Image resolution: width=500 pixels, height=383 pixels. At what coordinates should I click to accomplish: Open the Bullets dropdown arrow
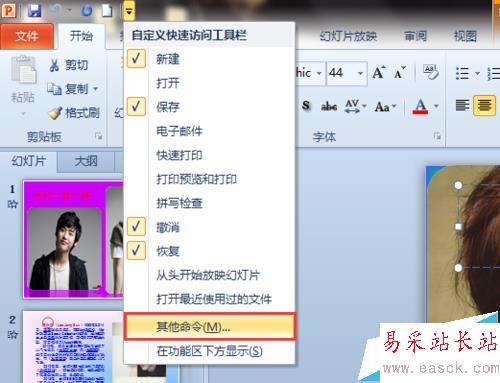coord(477,73)
